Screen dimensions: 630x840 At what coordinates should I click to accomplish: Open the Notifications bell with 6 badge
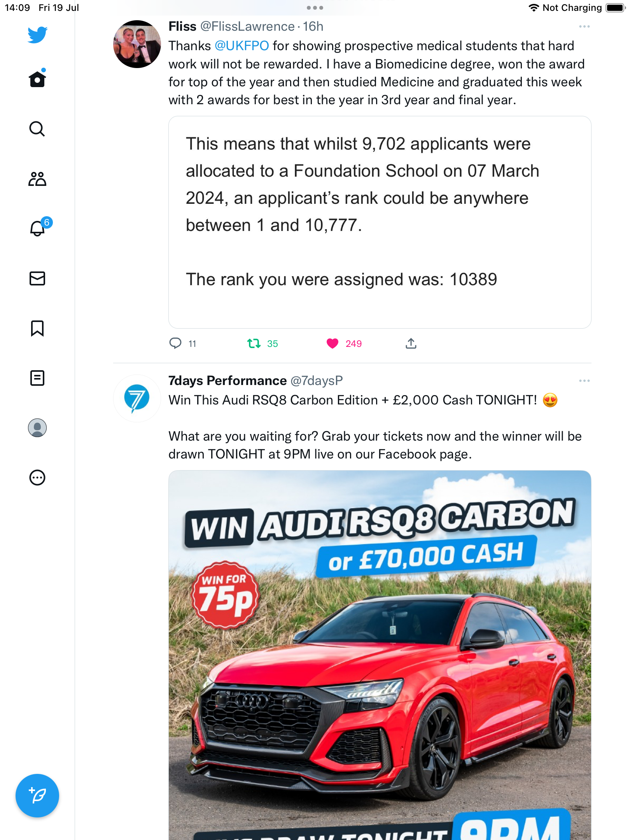click(39, 227)
